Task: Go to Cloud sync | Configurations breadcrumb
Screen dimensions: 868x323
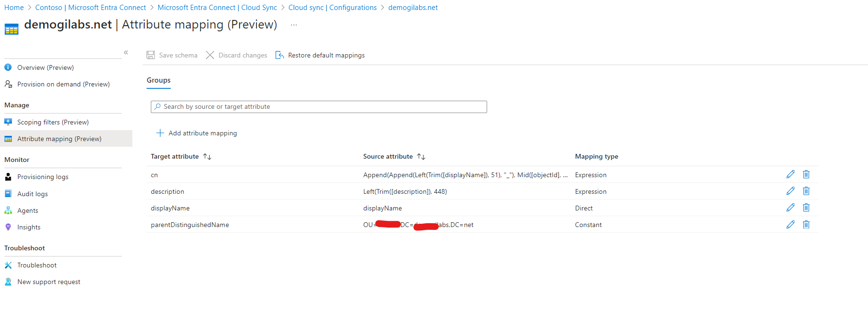Action: [332, 8]
